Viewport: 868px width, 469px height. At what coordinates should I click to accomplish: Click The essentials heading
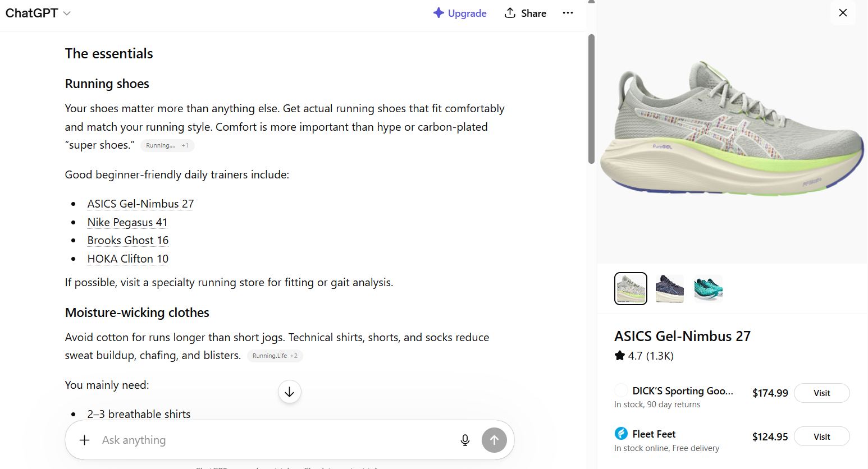(109, 53)
